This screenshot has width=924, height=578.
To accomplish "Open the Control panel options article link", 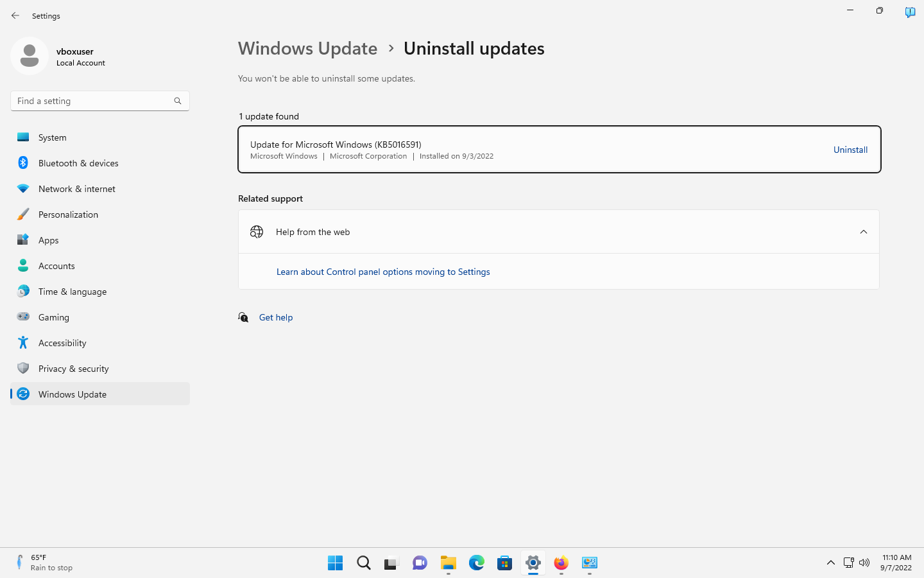I will point(383,272).
